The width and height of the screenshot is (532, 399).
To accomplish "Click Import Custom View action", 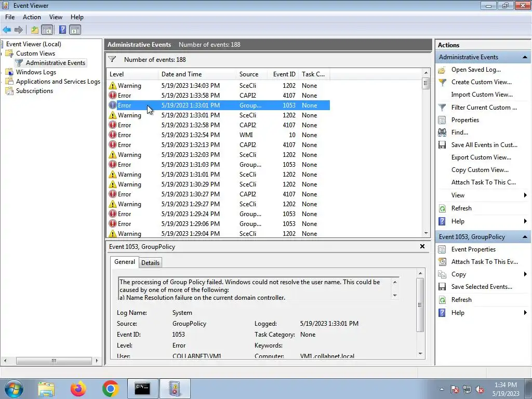I will coord(482,95).
